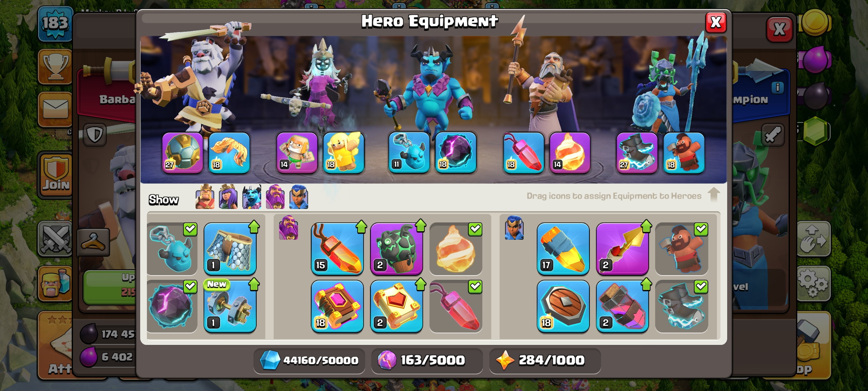Open the Shiny Ore counter 44160/50000
The width and height of the screenshot is (868, 391).
(309, 360)
